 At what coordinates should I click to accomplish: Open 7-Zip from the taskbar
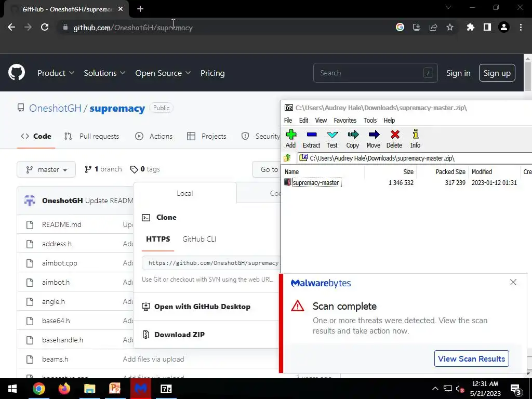click(166, 389)
